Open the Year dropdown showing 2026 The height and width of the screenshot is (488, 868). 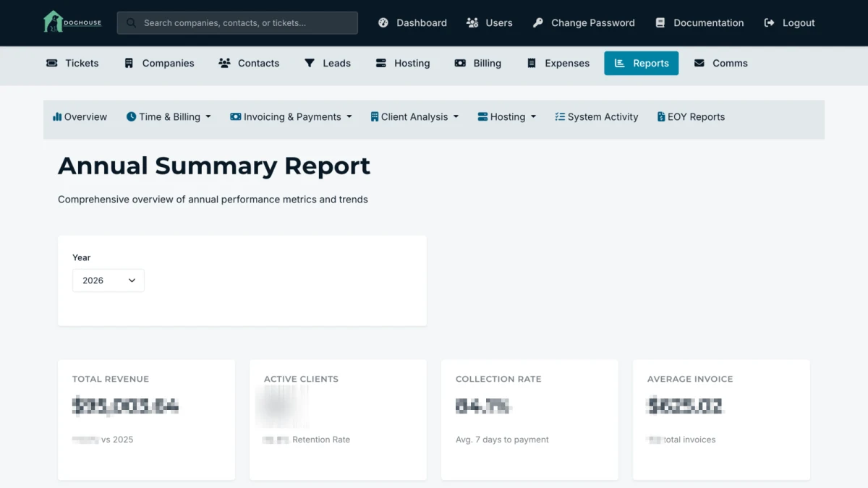(x=109, y=281)
